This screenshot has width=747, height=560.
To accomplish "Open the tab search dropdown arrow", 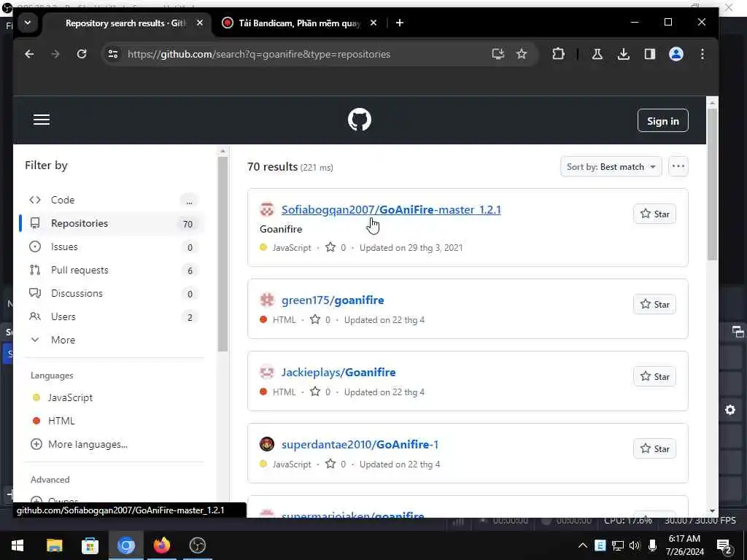I will (x=28, y=23).
